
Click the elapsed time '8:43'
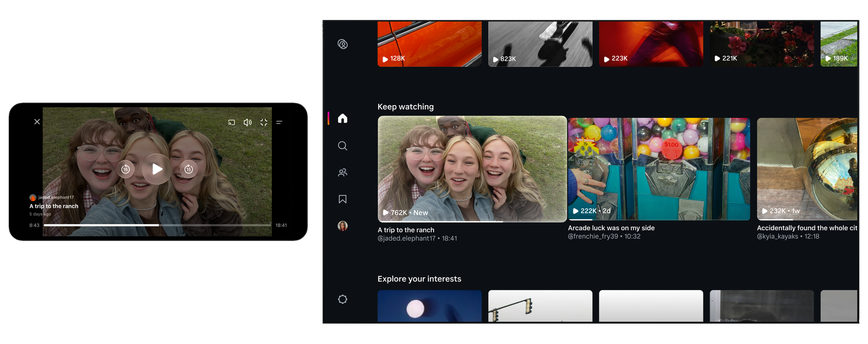pos(34,225)
